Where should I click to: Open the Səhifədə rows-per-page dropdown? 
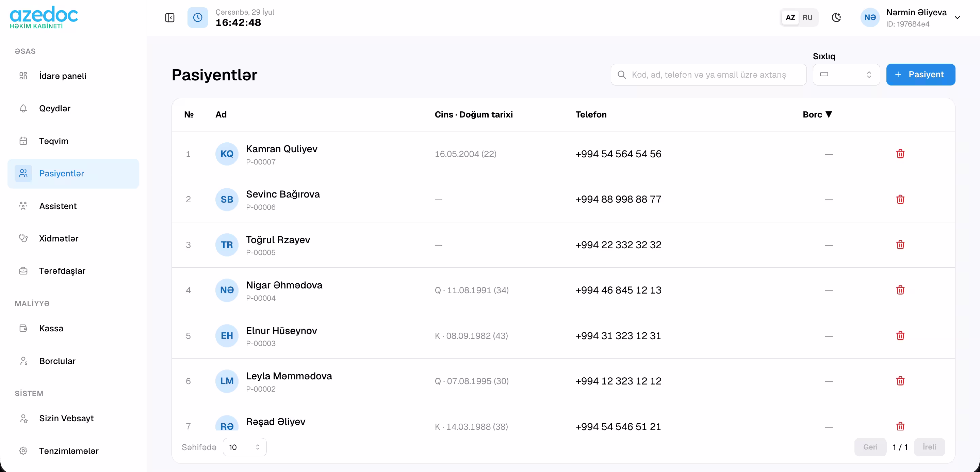[x=244, y=447]
